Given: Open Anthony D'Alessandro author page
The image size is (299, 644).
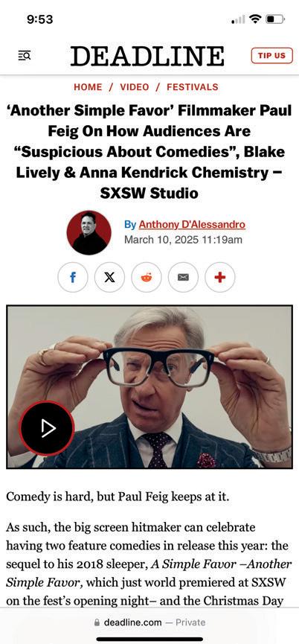Looking at the screenshot, I should click(x=192, y=225).
